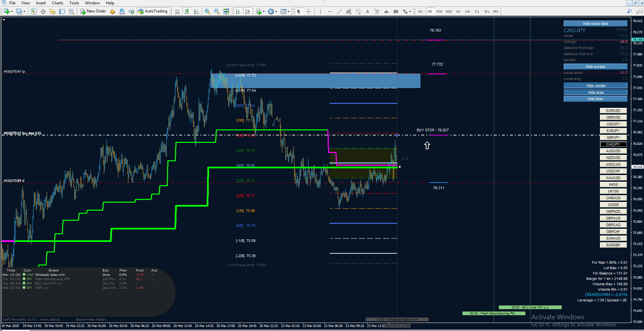The image size is (644, 331).
Task: Select the Zoom Out magnifier icon
Action: [217, 11]
